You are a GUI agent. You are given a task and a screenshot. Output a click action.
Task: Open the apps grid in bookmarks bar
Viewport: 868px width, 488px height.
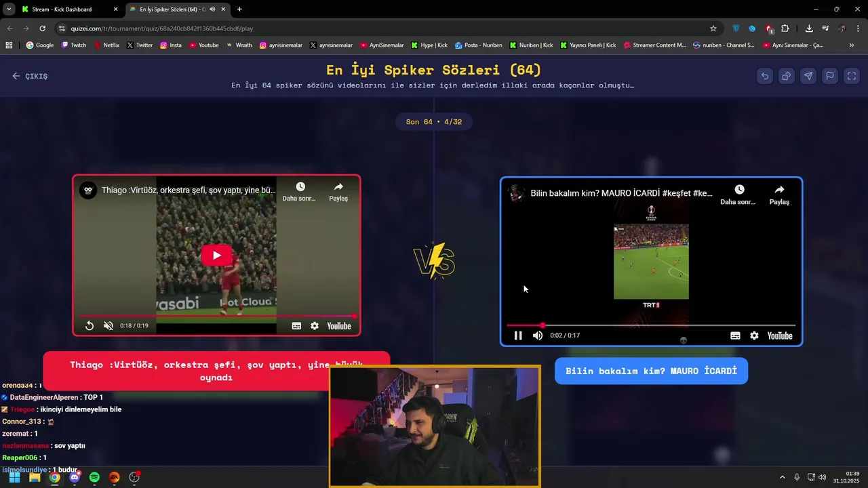[9, 45]
